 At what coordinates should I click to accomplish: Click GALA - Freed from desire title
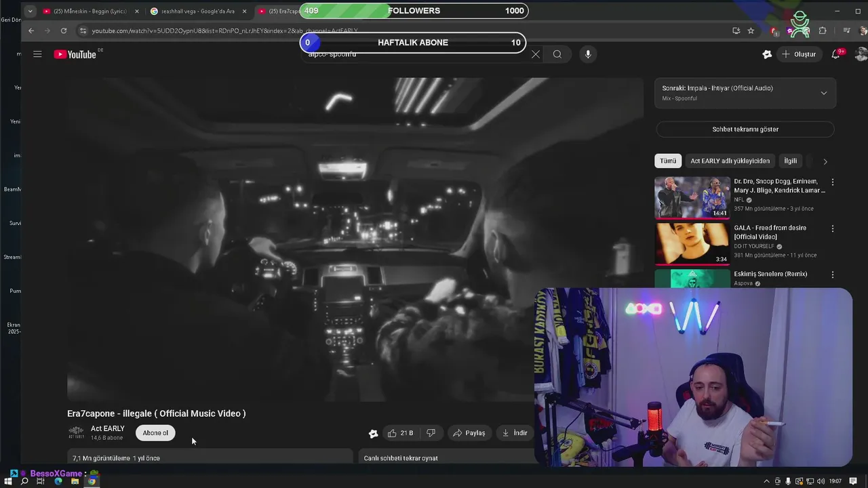pyautogui.click(x=770, y=232)
